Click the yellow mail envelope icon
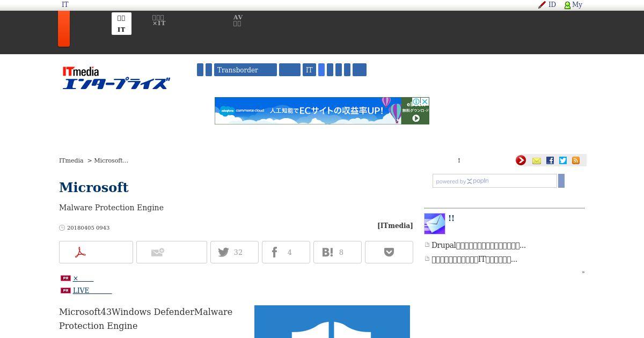The width and height of the screenshot is (644, 338). pyautogui.click(x=537, y=160)
